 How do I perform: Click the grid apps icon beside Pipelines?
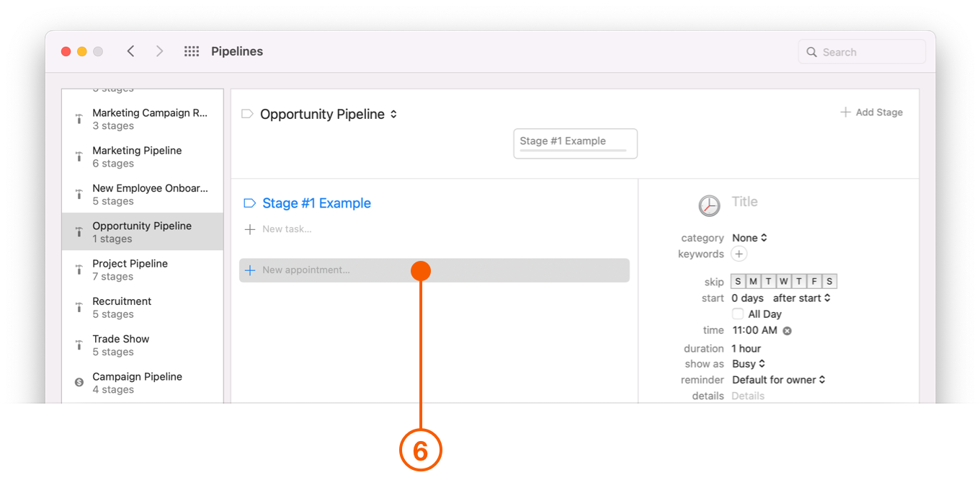pos(191,50)
